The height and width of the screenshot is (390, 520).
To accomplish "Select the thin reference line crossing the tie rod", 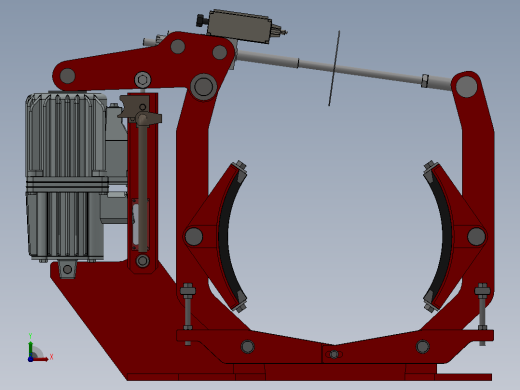I will point(334,68).
